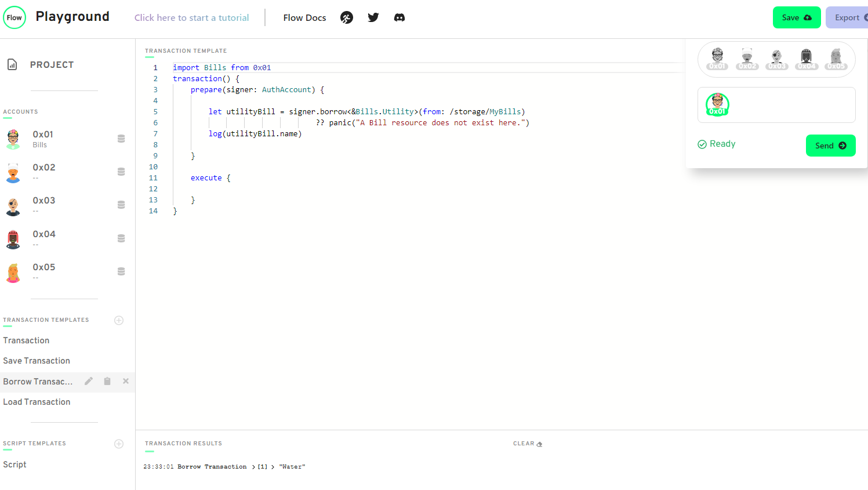Clear the transaction results

point(528,444)
